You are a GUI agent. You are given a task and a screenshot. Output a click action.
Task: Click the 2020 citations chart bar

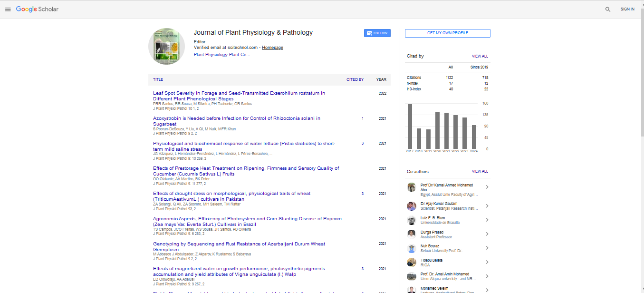[437, 131]
